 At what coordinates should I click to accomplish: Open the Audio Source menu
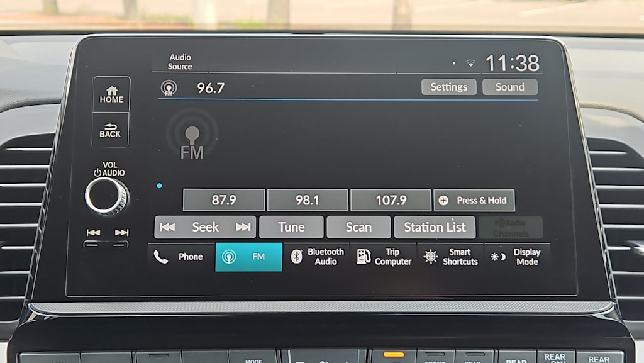[180, 62]
